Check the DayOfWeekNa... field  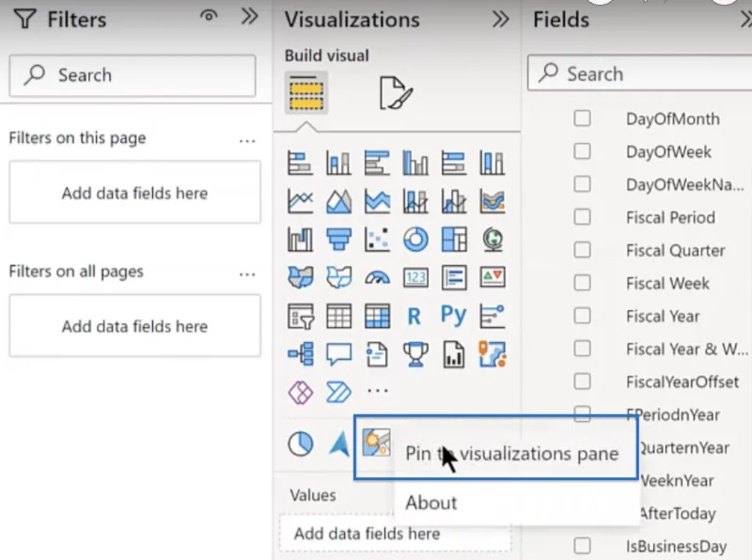click(x=582, y=184)
